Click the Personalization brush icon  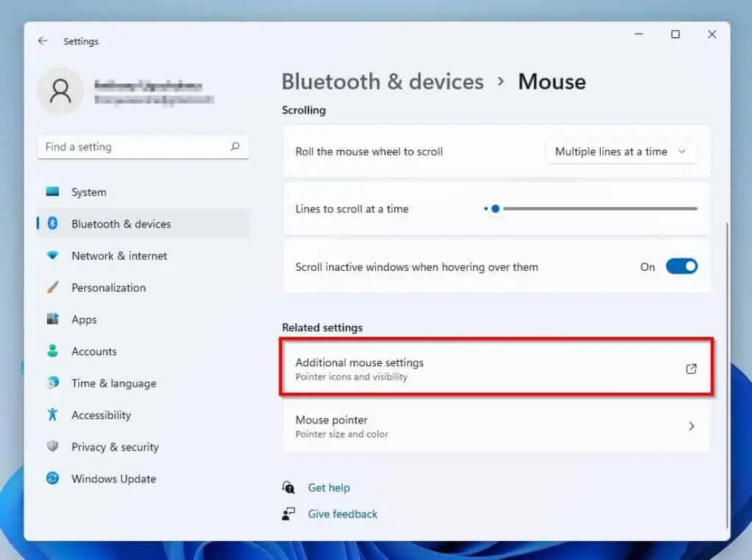tap(52, 287)
